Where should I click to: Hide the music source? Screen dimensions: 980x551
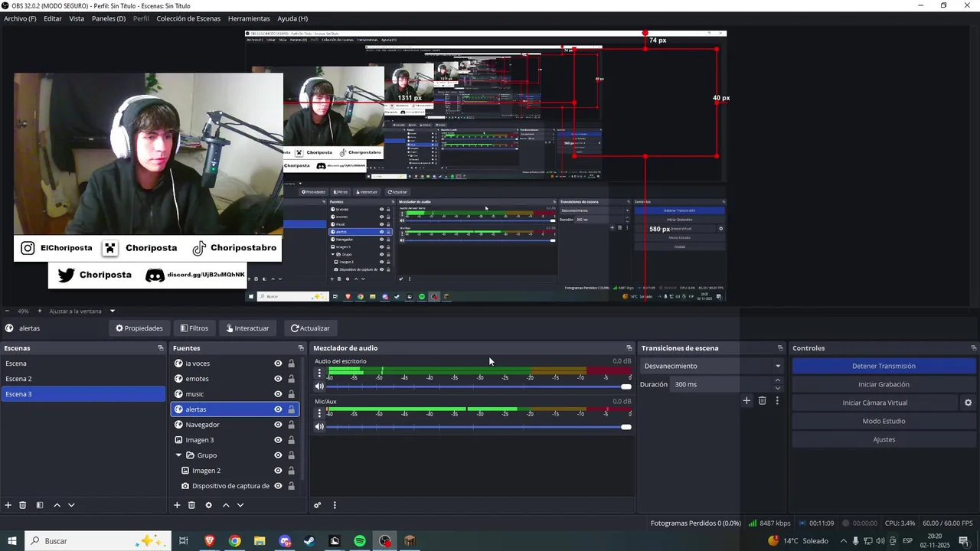click(278, 394)
